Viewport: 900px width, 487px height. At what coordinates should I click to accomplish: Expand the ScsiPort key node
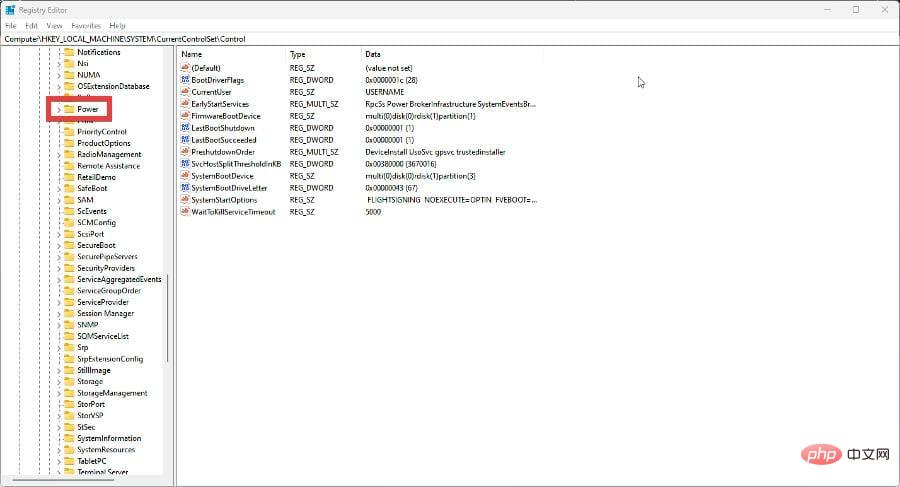click(59, 234)
